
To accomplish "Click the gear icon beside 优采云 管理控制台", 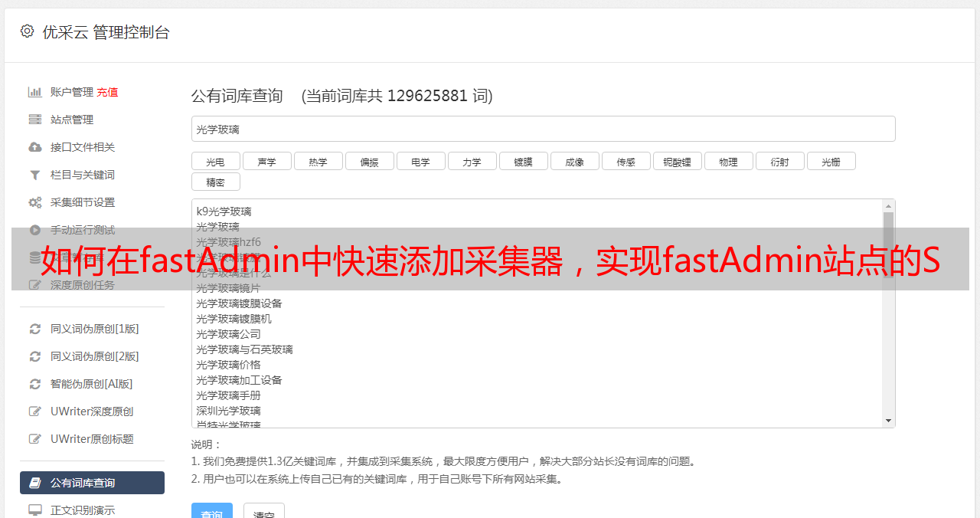I will click(28, 31).
